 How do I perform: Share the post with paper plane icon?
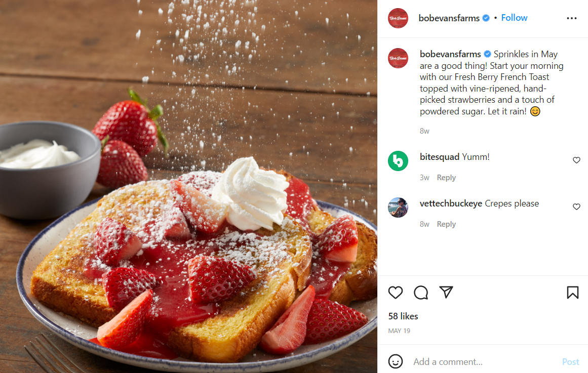(446, 292)
